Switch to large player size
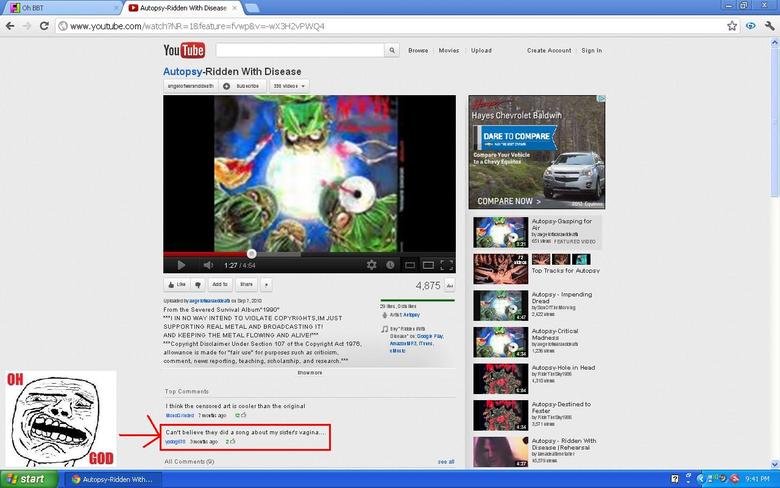The image size is (780, 488). click(428, 265)
